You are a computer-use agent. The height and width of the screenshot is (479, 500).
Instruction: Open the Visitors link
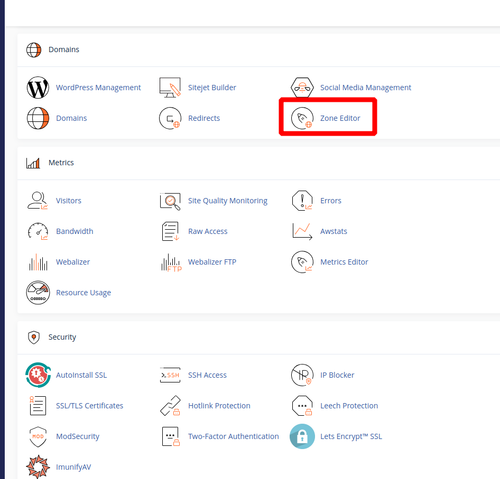(x=69, y=201)
